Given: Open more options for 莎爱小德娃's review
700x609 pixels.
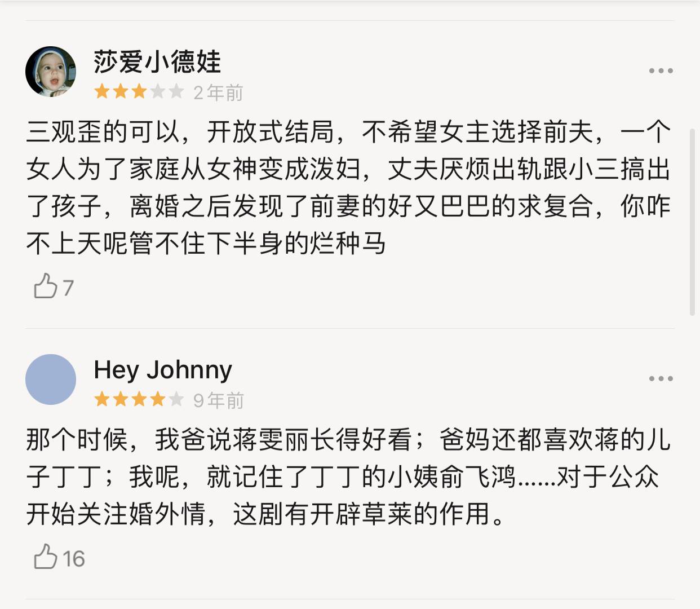Looking at the screenshot, I should coord(661,71).
